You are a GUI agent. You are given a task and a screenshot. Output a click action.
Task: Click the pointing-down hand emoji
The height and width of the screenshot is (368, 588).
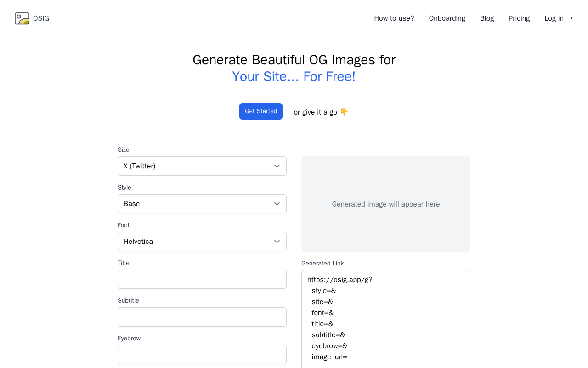(344, 112)
